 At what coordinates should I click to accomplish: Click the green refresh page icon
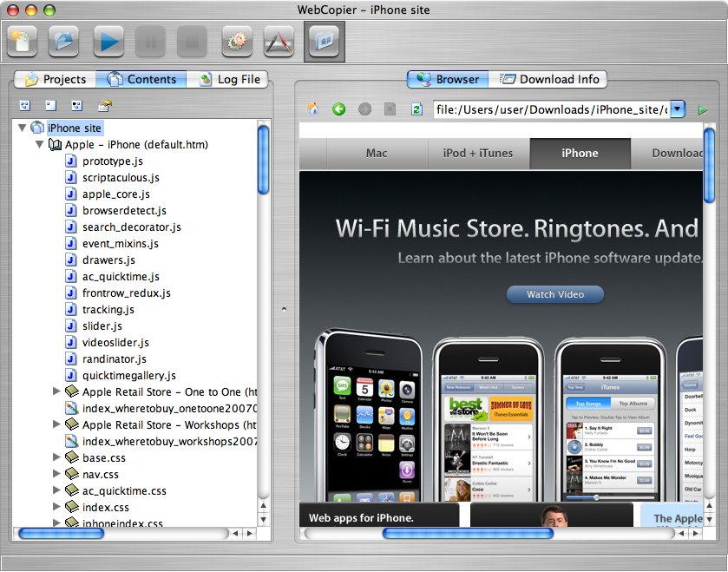click(x=416, y=109)
